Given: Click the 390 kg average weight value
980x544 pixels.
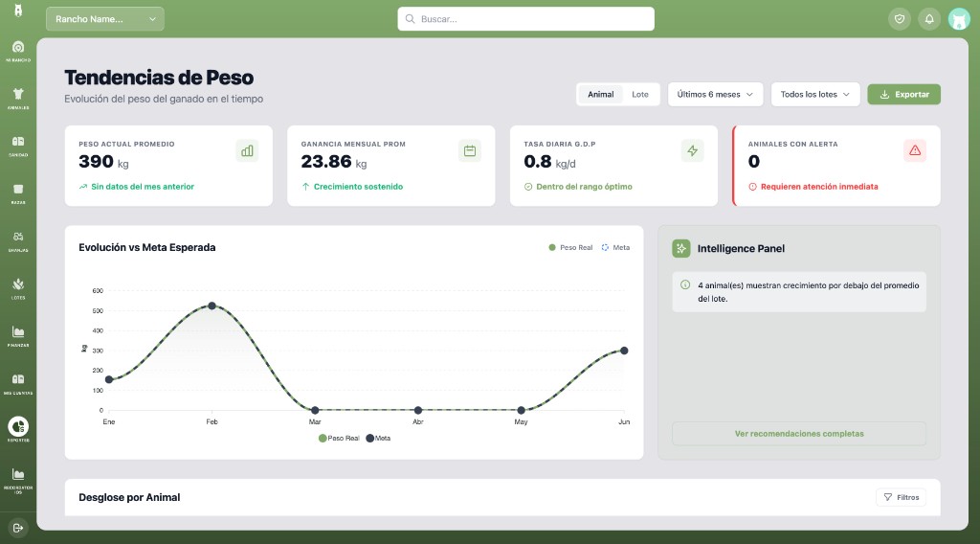Looking at the screenshot, I should tap(103, 162).
